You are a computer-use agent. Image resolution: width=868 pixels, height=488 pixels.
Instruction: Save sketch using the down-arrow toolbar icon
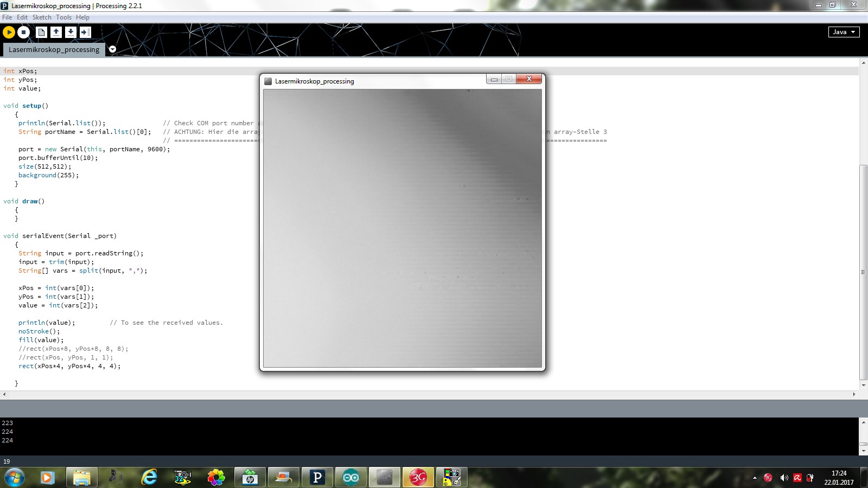71,33
